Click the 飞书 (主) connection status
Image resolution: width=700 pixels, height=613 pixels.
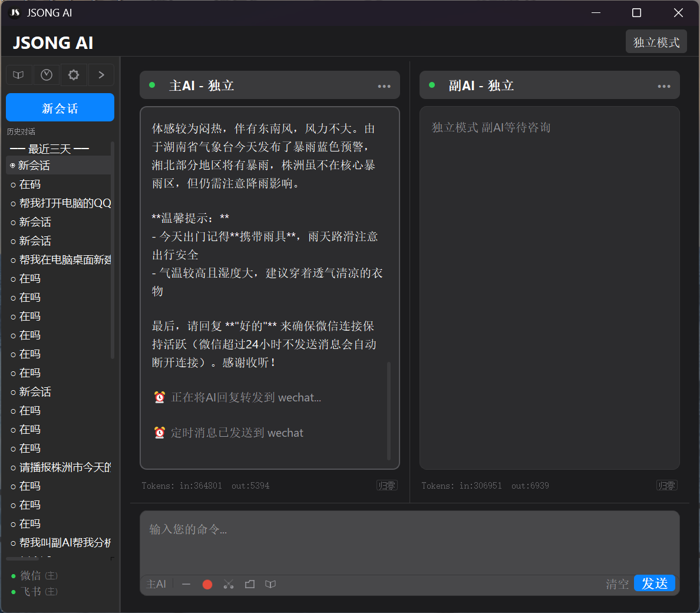(x=34, y=592)
